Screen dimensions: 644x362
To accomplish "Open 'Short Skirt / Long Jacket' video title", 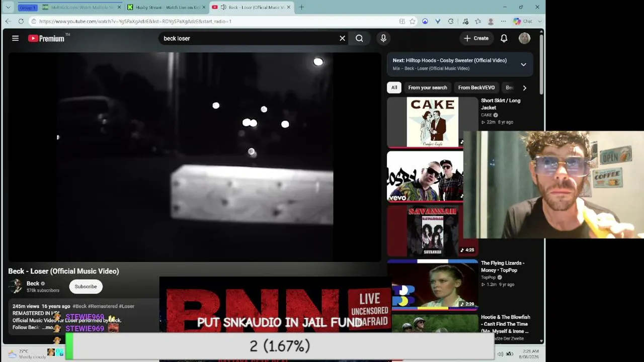I will click(501, 104).
